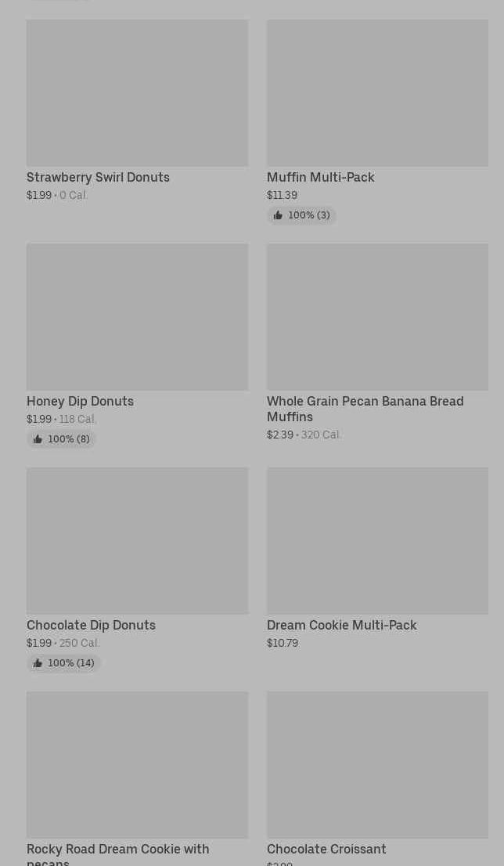Open Rocky Road Dream Cookie product image
This screenshot has height=866, width=504.
137,764
